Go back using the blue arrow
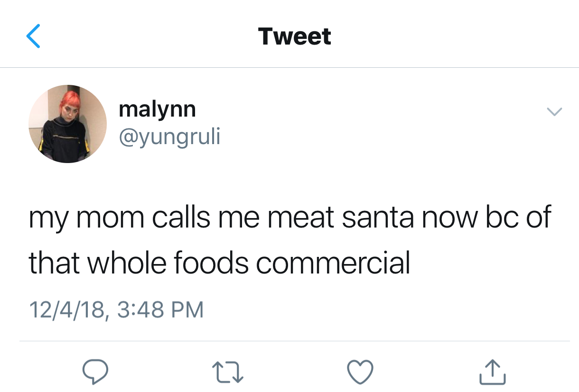Viewport: 579px width, 392px height. coord(33,36)
